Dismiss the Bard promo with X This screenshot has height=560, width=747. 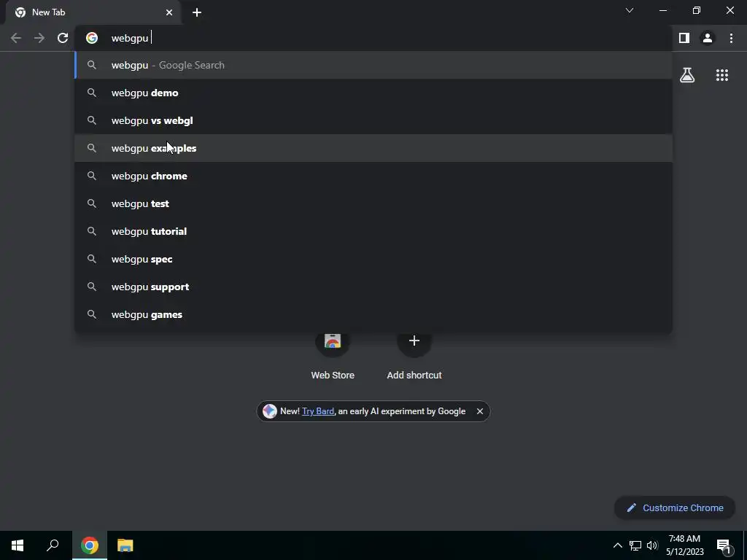coord(480,411)
